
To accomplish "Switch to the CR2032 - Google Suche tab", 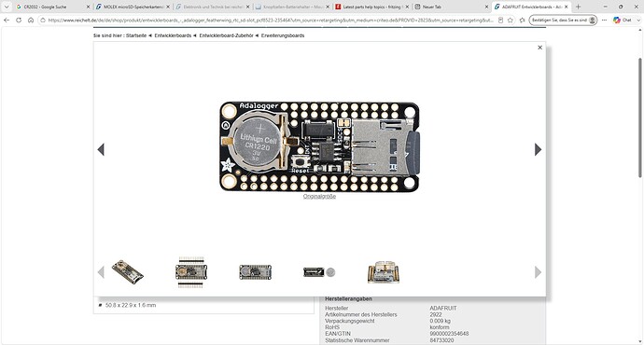I will (49, 7).
